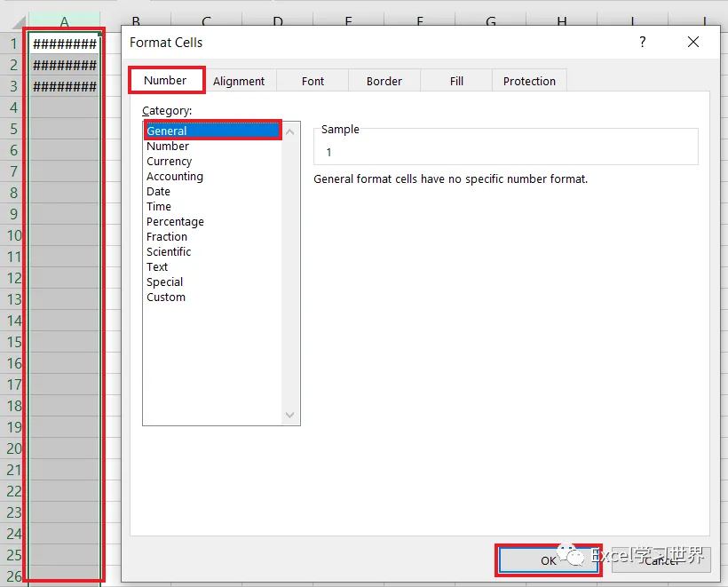Click empty cell A18
The width and height of the screenshot is (728, 587).
[x=64, y=406]
